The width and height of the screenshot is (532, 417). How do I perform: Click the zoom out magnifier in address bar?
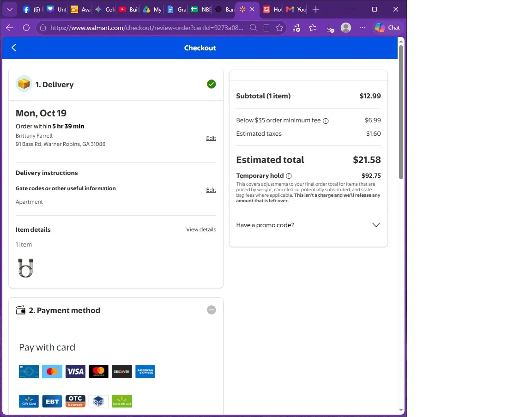pyautogui.click(x=253, y=28)
